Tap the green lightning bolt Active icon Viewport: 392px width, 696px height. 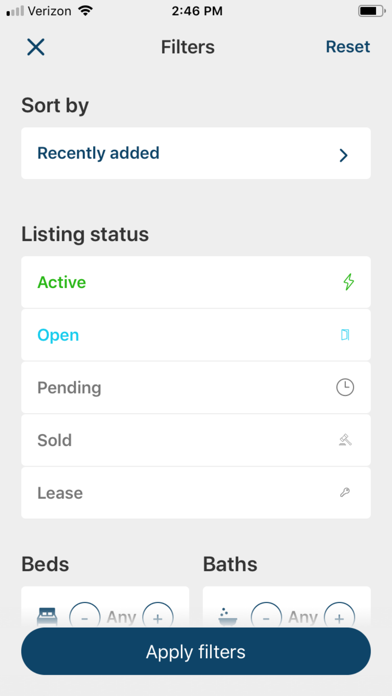tap(349, 282)
